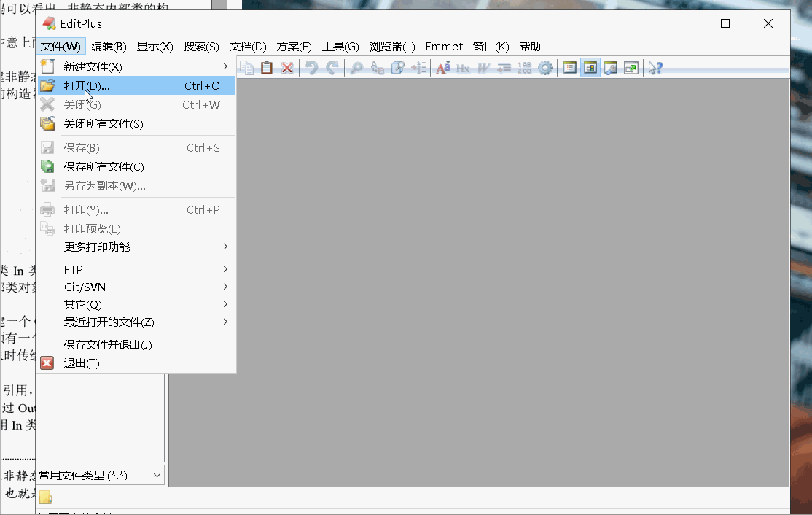Click the Find magnifier icon
812x515 pixels.
pos(357,68)
